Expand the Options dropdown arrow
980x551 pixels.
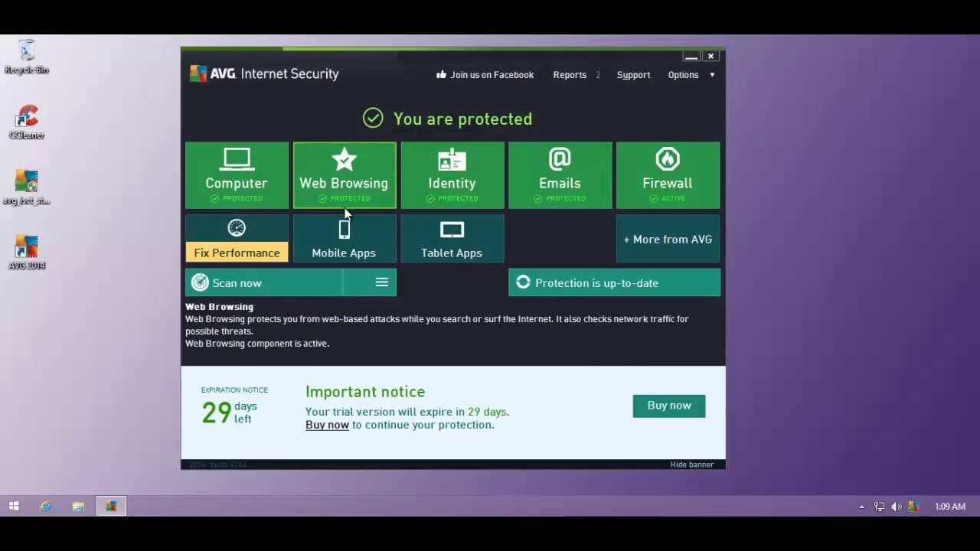pos(712,75)
